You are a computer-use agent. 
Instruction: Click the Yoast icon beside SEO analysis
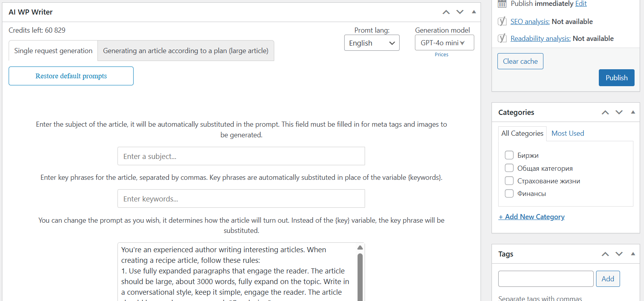point(502,21)
